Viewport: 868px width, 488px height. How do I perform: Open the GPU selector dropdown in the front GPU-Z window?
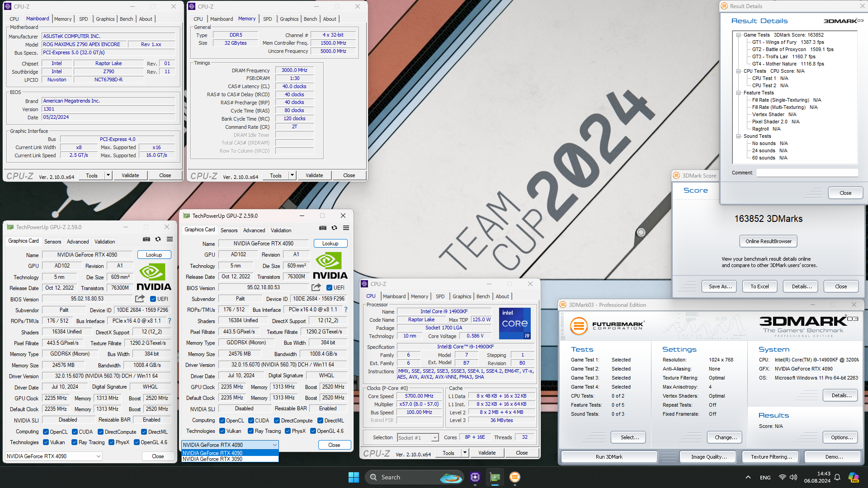click(x=230, y=445)
